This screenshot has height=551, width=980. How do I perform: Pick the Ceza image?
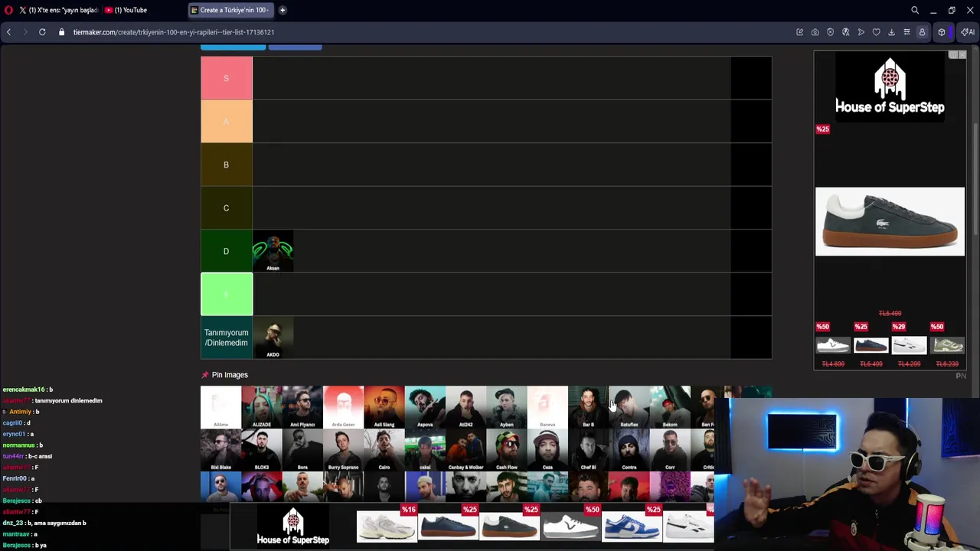coord(547,450)
